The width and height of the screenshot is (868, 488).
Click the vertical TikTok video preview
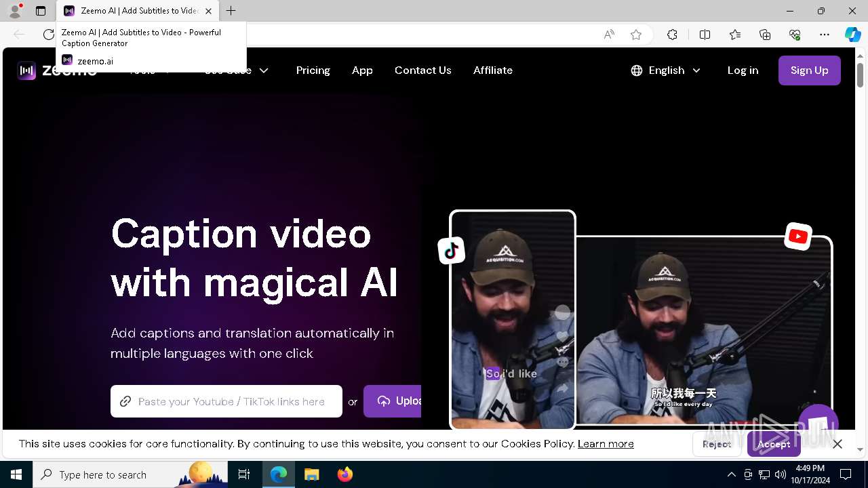[x=513, y=320]
